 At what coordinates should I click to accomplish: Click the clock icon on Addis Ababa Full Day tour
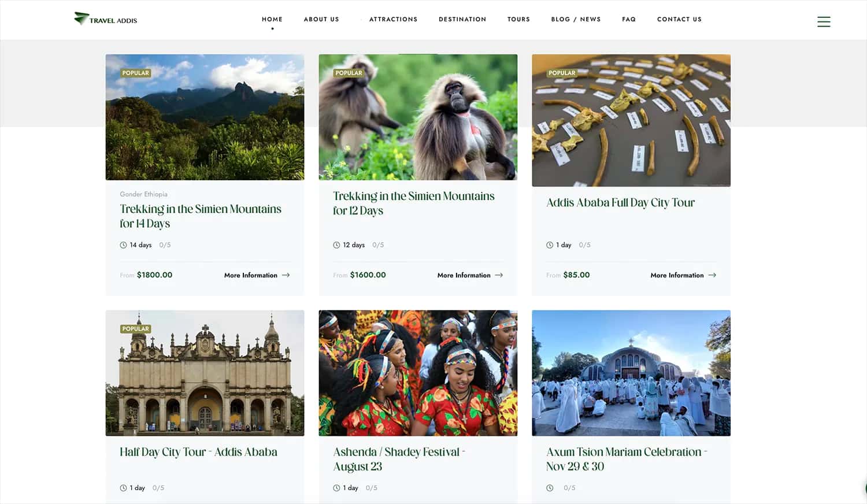coord(550,245)
